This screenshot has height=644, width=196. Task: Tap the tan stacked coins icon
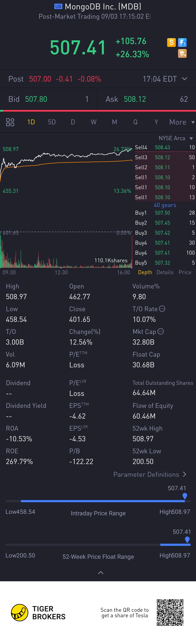click(182, 53)
